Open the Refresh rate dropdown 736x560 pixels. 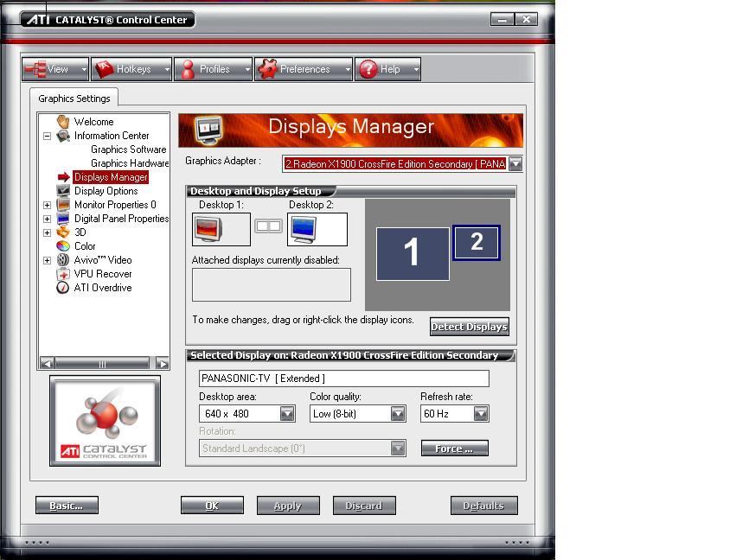481,414
